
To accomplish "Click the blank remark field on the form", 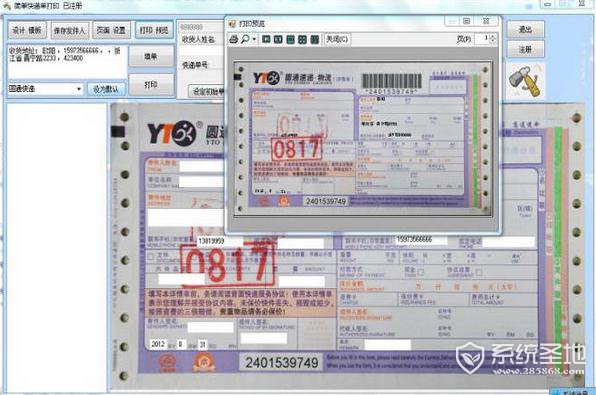I will tap(388, 344).
